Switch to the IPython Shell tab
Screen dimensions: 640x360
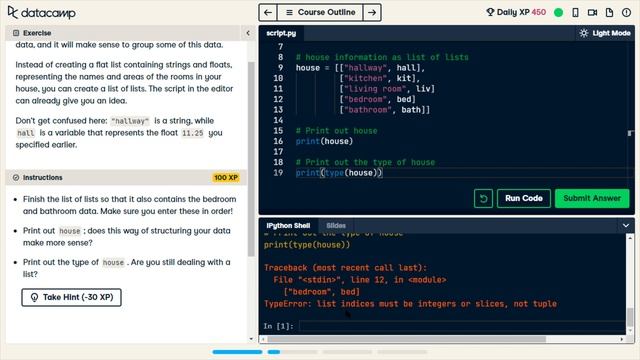288,225
